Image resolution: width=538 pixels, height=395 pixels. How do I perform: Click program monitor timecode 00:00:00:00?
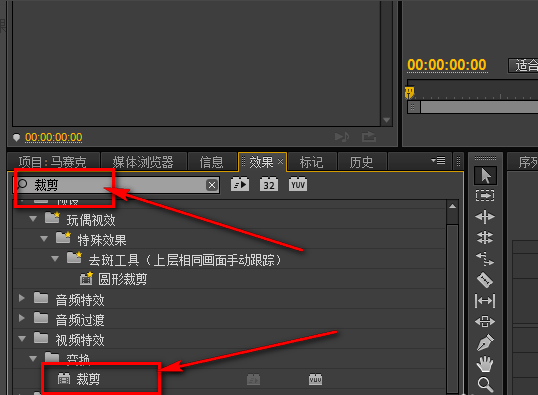(447, 65)
